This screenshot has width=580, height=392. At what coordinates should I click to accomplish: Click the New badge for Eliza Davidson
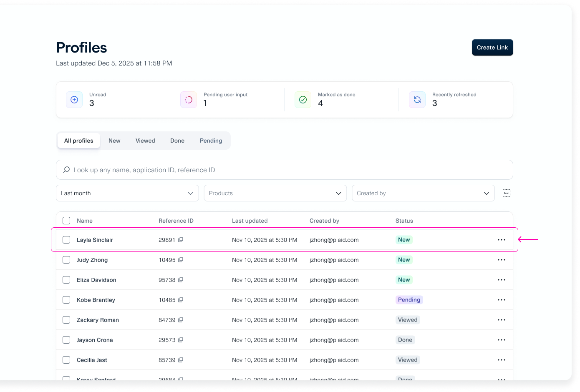pos(404,280)
